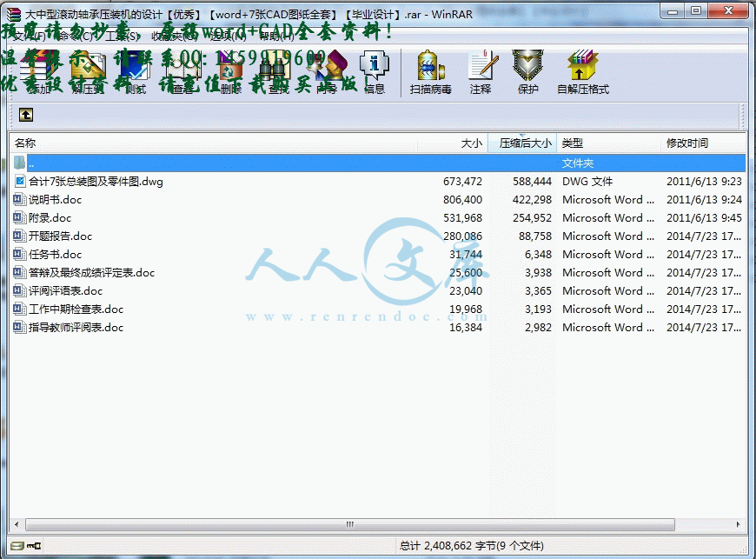
Task: Click the Info (信息) toolbar icon
Action: pyautogui.click(x=375, y=66)
